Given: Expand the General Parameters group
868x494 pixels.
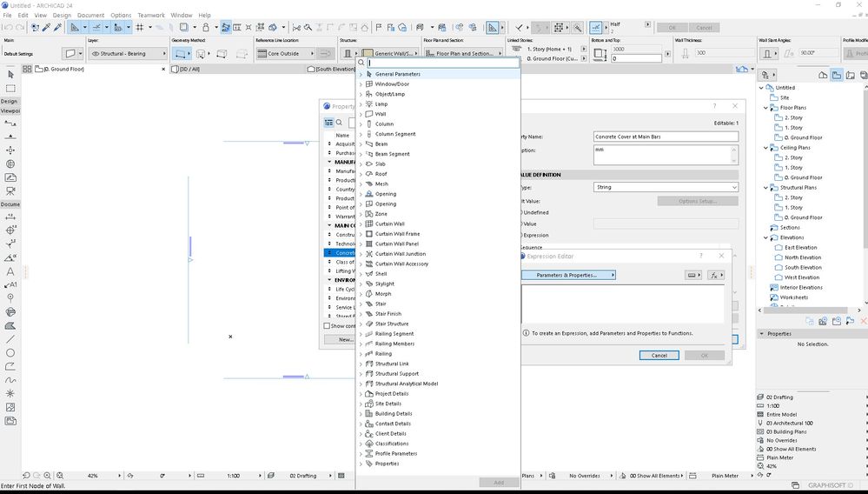Looking at the screenshot, I should [x=361, y=74].
